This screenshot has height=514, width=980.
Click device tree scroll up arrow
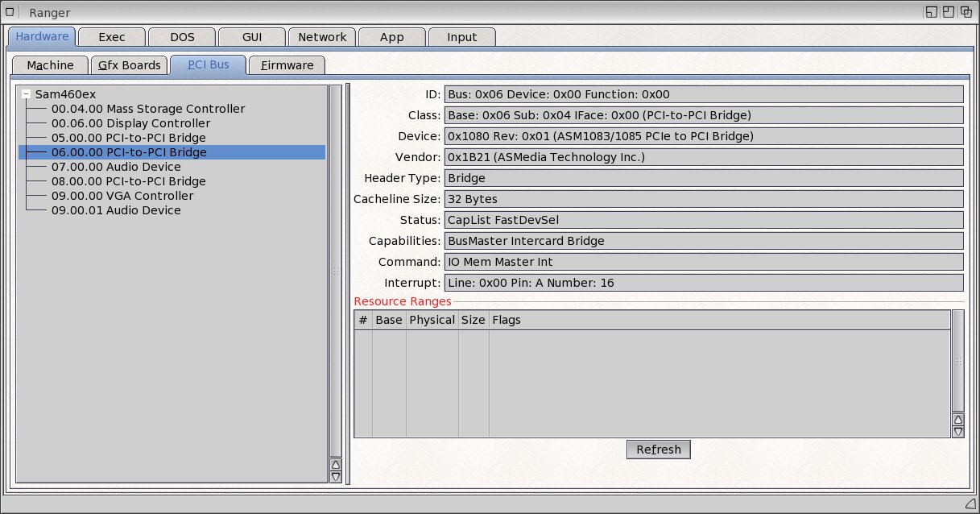pyautogui.click(x=336, y=464)
